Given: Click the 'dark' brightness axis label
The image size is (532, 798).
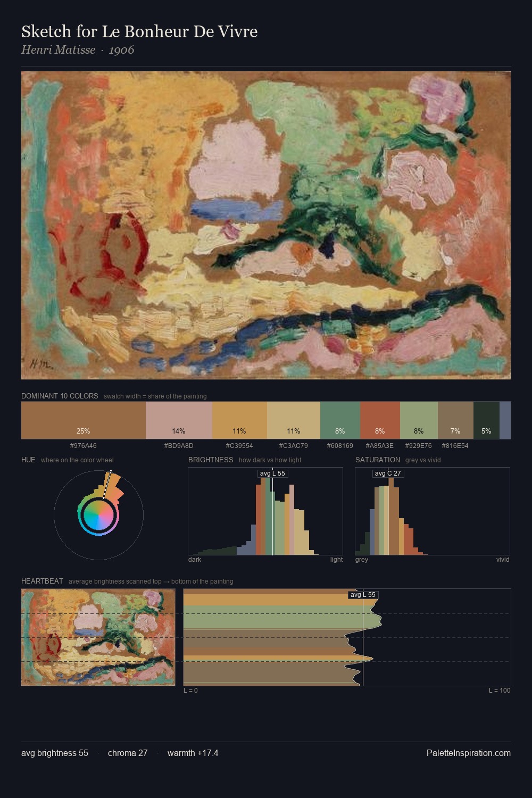Looking at the screenshot, I should [x=195, y=560].
